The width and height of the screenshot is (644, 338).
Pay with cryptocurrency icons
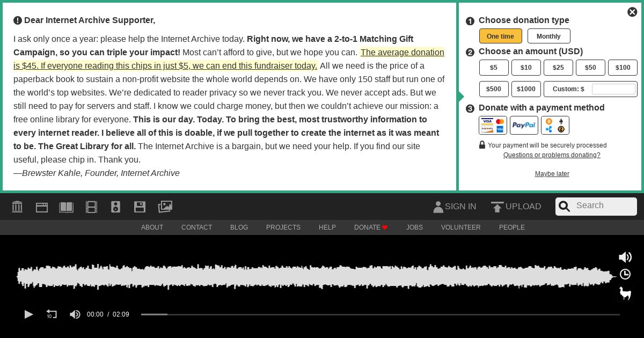click(555, 125)
